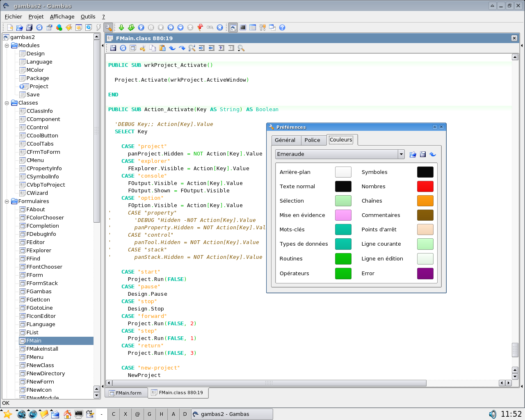Image resolution: width=525 pixels, height=420 pixels.
Task: Click the Save project toolbar icon
Action: pos(29,27)
